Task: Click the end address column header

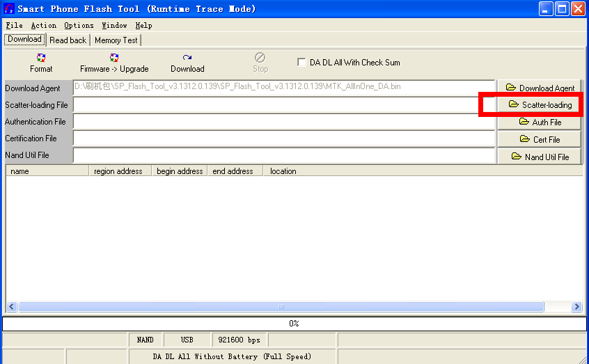Action: 235,171
